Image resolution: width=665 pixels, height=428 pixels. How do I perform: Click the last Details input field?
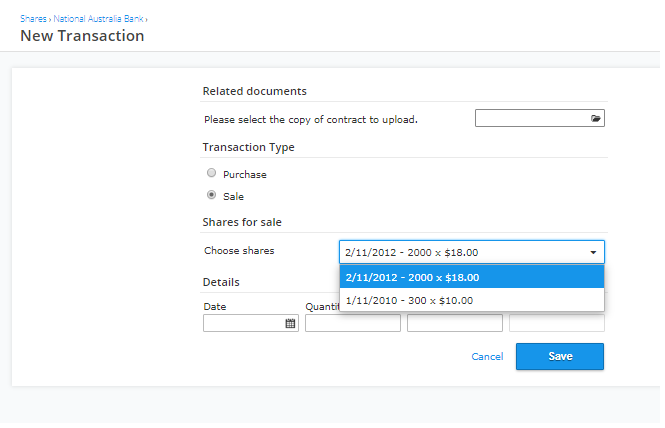(x=557, y=323)
